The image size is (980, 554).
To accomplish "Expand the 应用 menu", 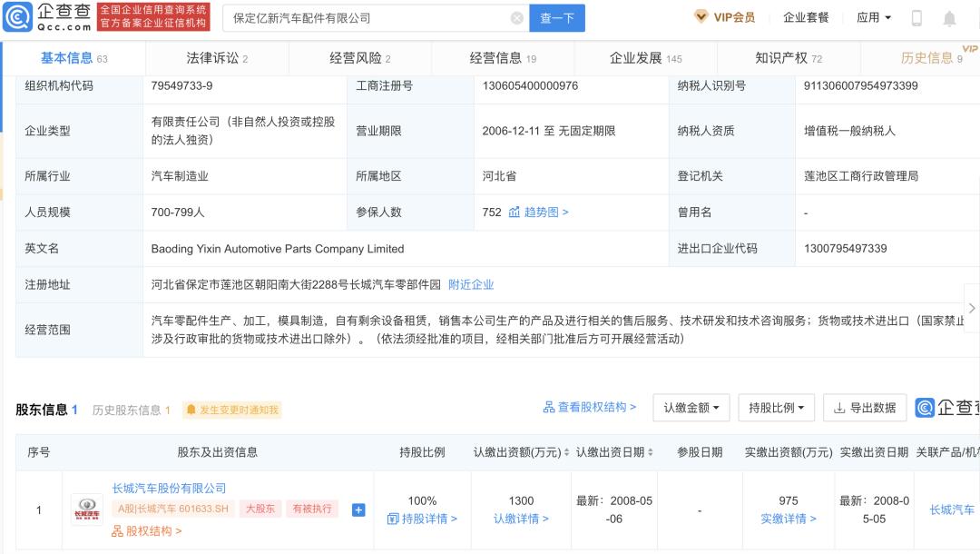I will click(x=874, y=18).
